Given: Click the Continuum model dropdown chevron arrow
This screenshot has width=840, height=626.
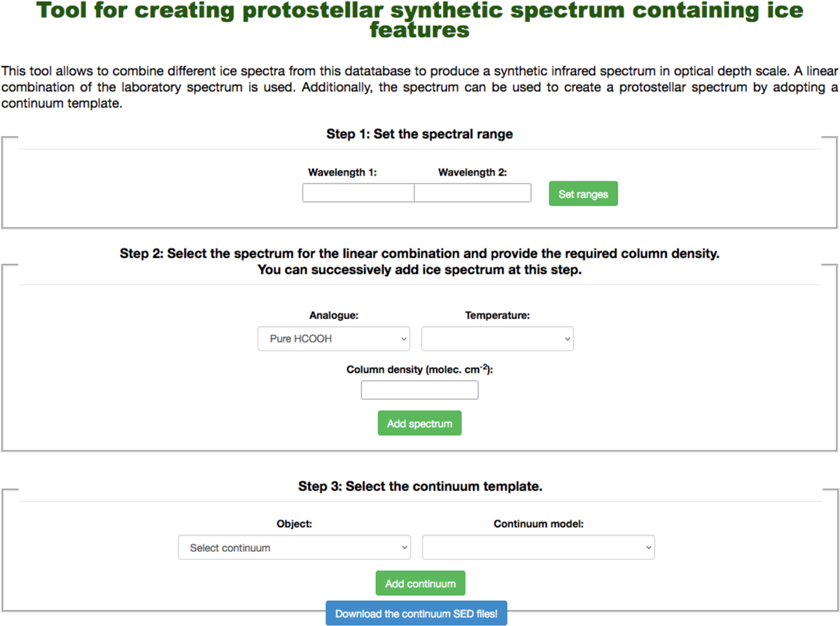Looking at the screenshot, I should pyautogui.click(x=647, y=548).
